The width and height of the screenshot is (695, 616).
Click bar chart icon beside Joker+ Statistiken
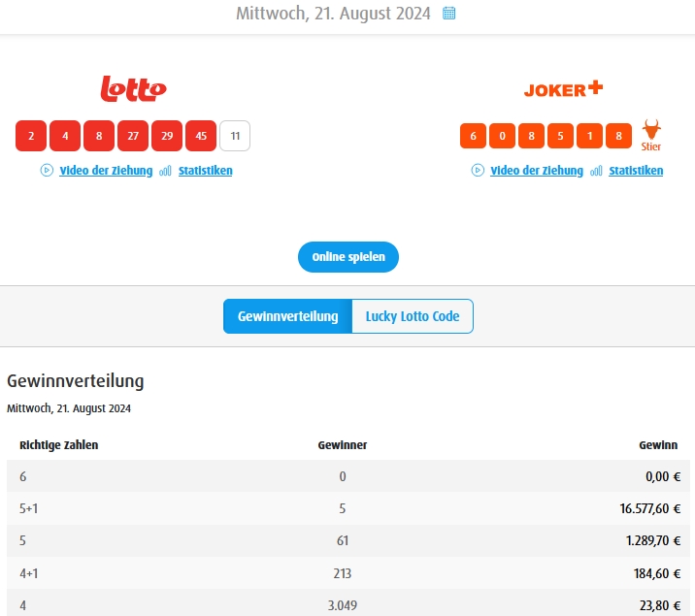tap(596, 171)
